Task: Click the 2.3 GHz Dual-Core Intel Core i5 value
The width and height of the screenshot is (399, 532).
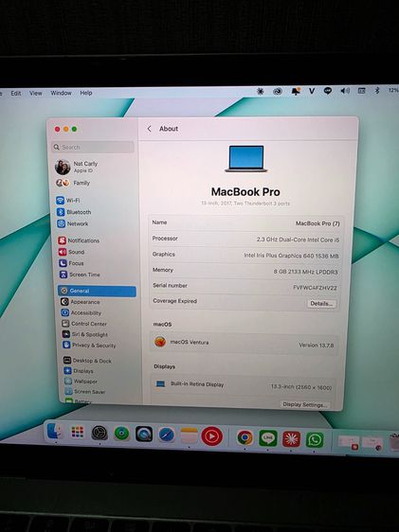Action: (x=298, y=239)
